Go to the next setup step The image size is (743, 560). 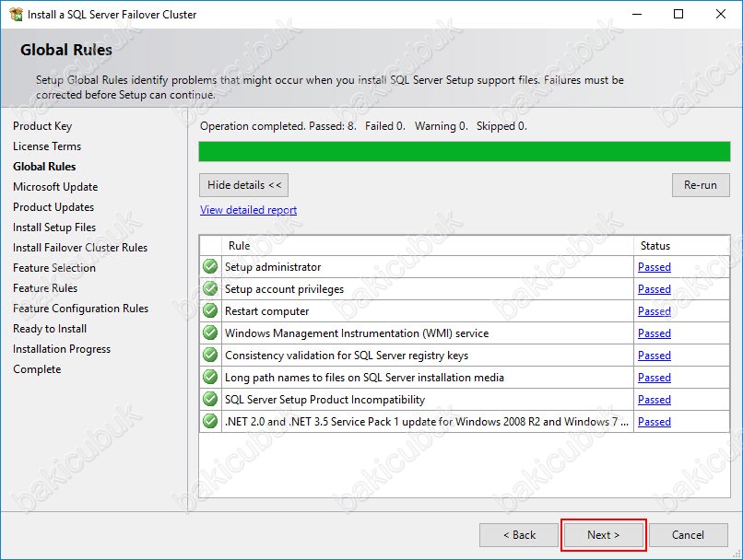(603, 535)
